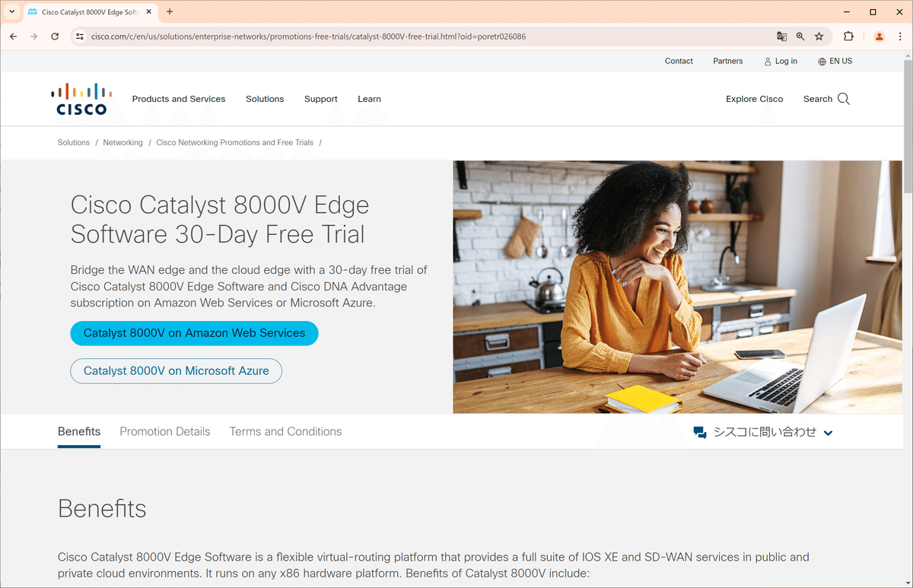The image size is (913, 588).
Task: Click the Cisco logo
Action: coord(81,98)
